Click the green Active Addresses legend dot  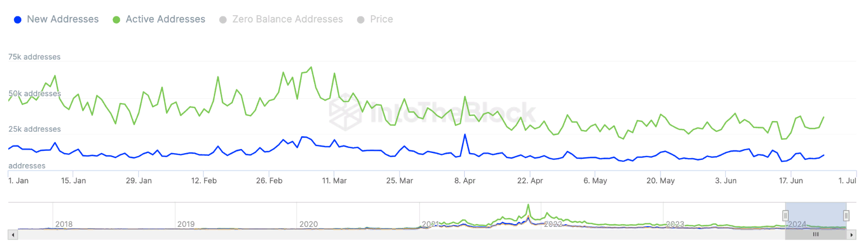point(116,20)
